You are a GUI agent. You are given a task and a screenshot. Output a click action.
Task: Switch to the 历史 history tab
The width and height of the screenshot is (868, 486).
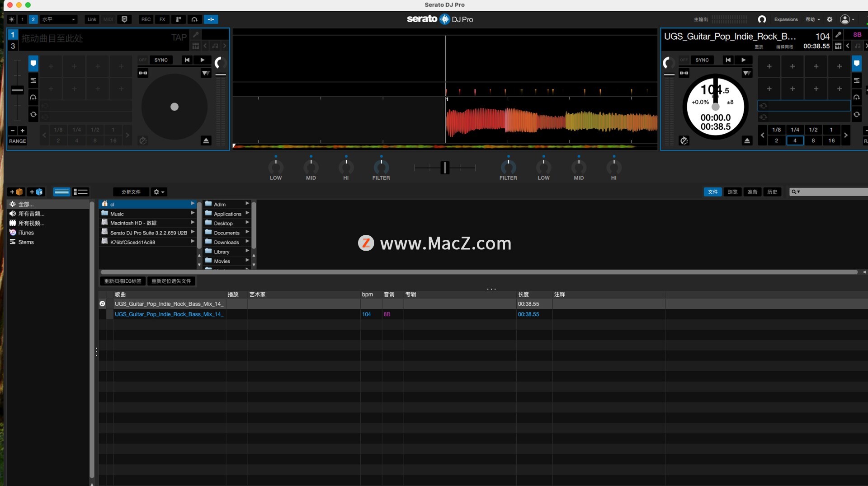coord(772,192)
